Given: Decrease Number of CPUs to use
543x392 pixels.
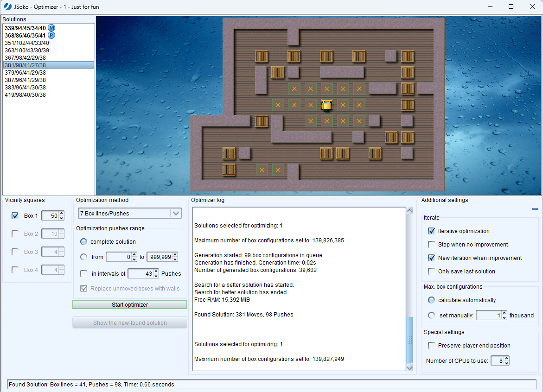Looking at the screenshot, I should click(506, 363).
